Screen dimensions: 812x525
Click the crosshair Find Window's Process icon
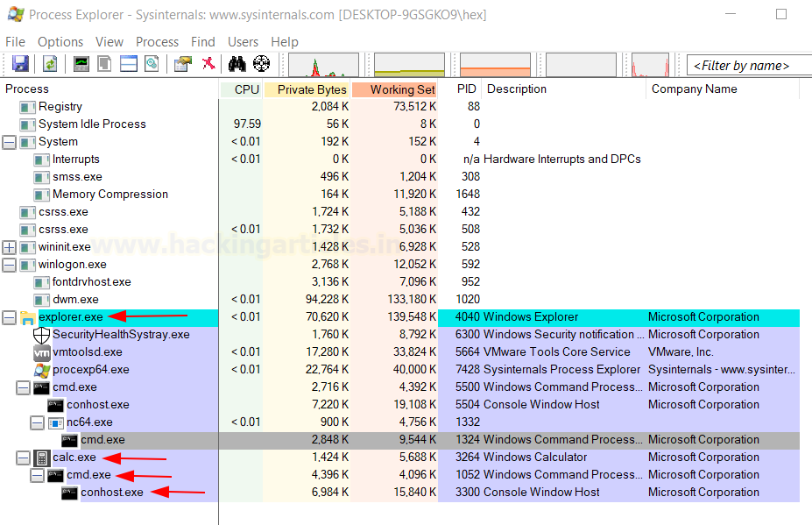pos(262,64)
